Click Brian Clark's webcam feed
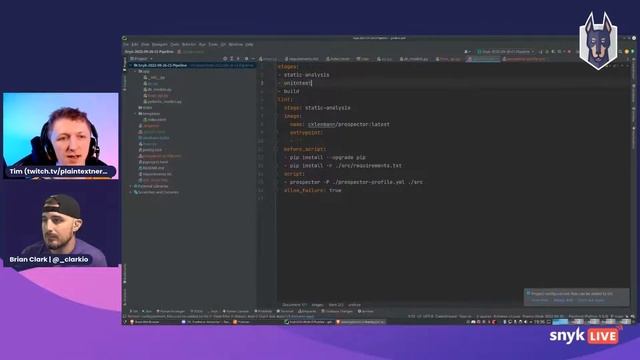640x360 pixels. (61, 229)
